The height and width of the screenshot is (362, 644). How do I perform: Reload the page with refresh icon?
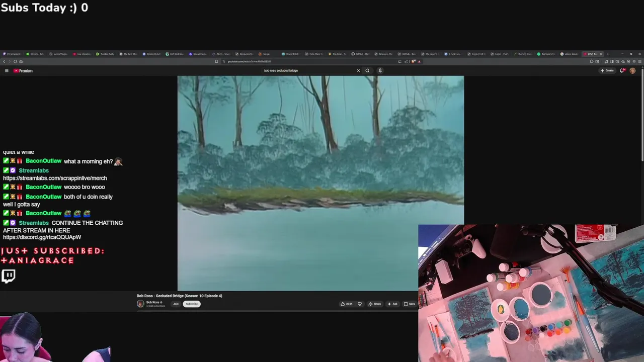click(x=15, y=61)
